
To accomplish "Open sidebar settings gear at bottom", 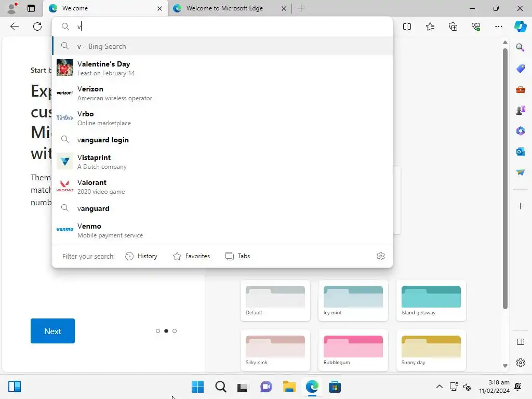I will click(520, 363).
